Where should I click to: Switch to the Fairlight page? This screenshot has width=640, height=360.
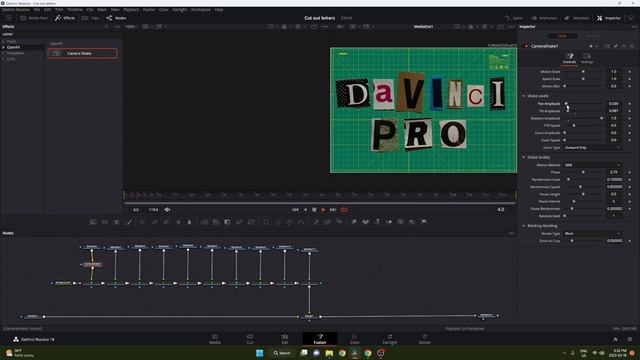click(x=390, y=339)
